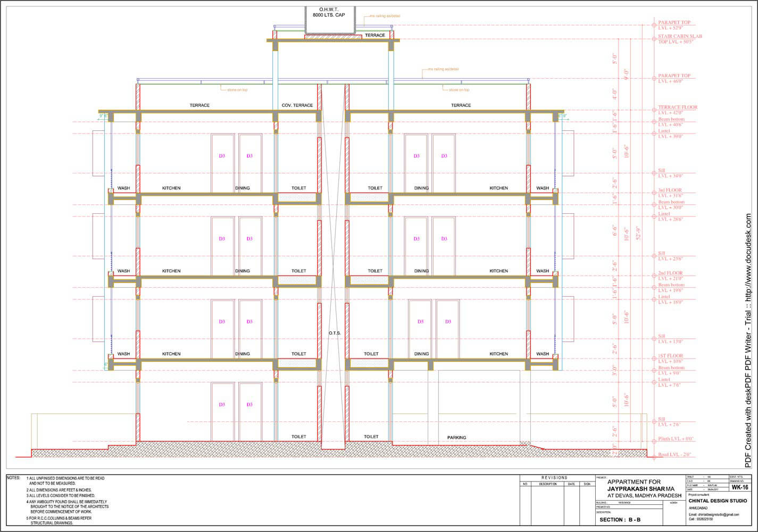The image size is (758, 532).
Task: Expand the REVISIONS table header
Action: (x=555, y=478)
